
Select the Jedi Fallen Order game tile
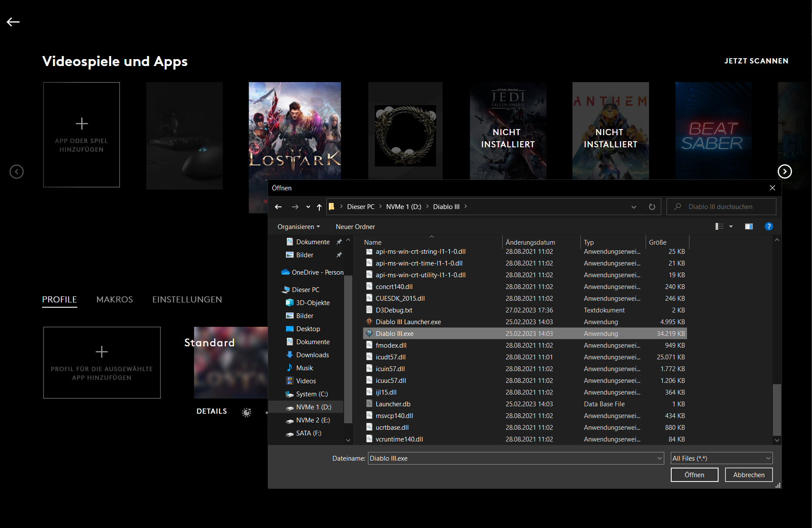(x=508, y=131)
